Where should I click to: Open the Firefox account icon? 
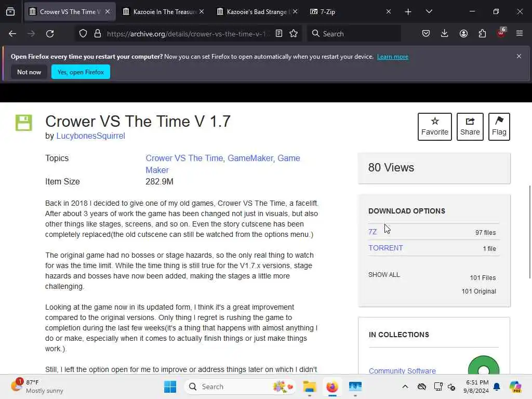click(x=463, y=34)
